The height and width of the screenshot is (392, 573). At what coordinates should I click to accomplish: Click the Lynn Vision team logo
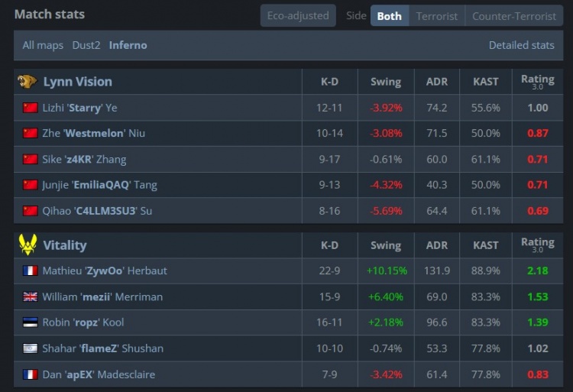[27, 82]
